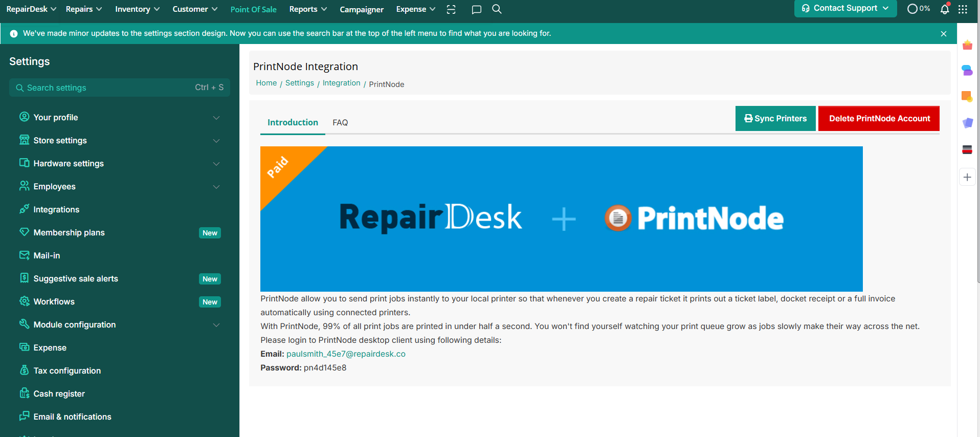Open Contact Support dropdown button
Screen dimensions: 980x437
click(845, 8)
